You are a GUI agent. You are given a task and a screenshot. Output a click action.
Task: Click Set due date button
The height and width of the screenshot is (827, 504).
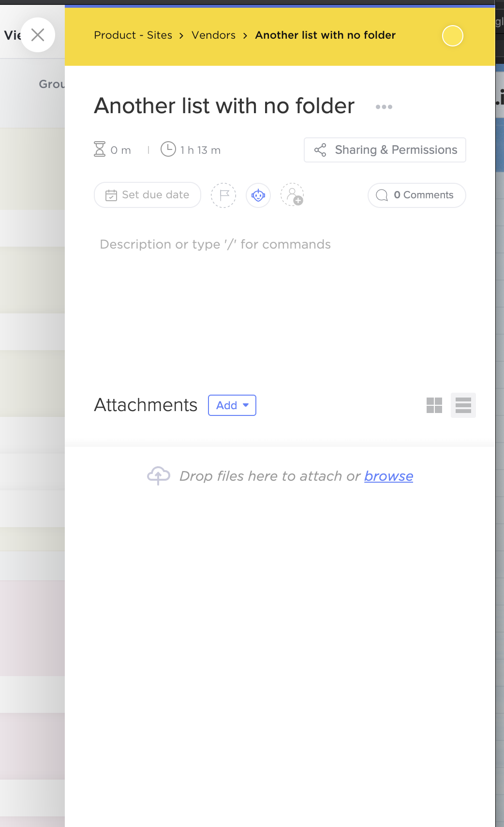click(148, 195)
